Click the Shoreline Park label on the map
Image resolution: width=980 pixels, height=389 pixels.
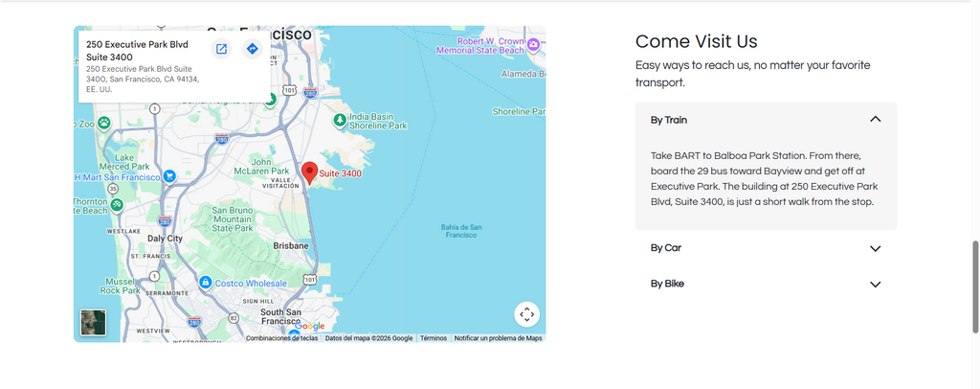point(520,111)
